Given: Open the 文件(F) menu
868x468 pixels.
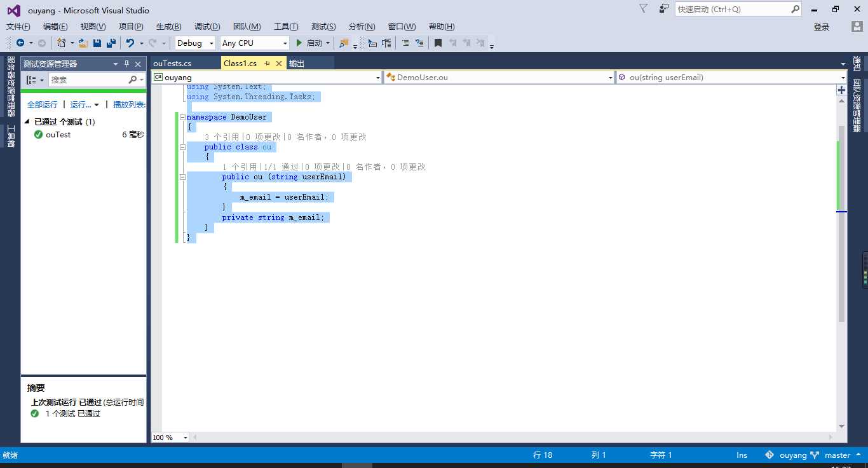Looking at the screenshot, I should pyautogui.click(x=18, y=27).
